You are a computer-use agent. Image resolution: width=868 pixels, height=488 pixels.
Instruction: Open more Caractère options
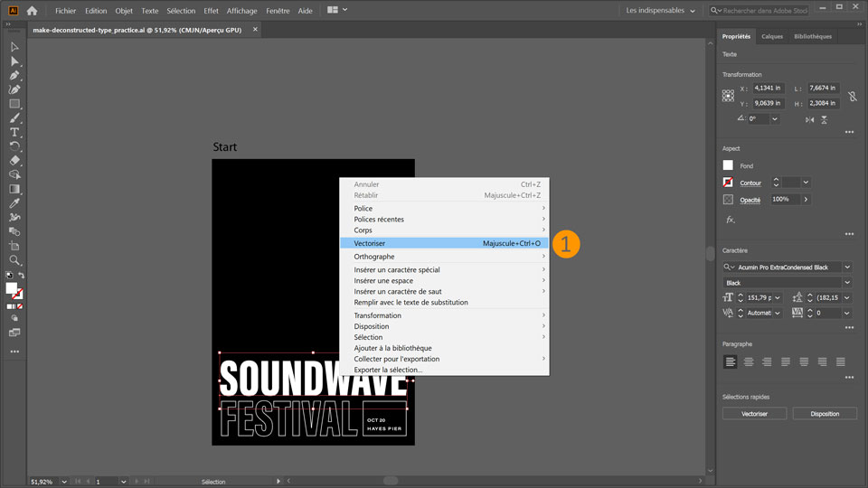pos(849,327)
